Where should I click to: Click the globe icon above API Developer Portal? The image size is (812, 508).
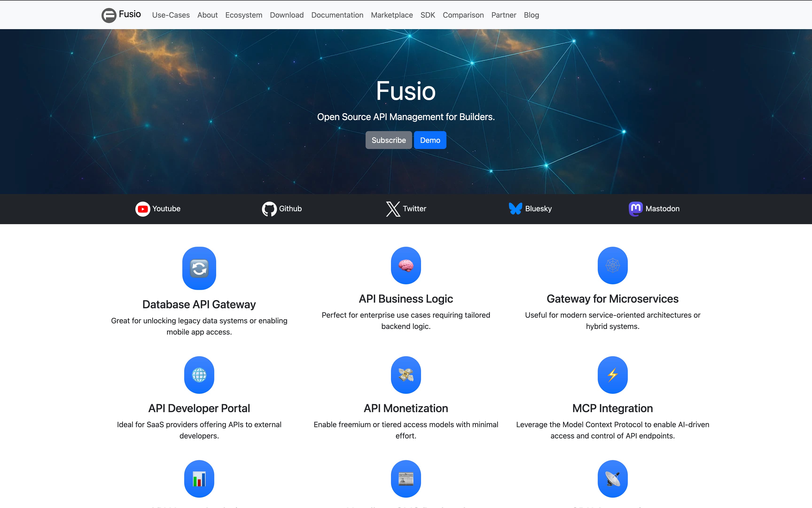tap(199, 375)
